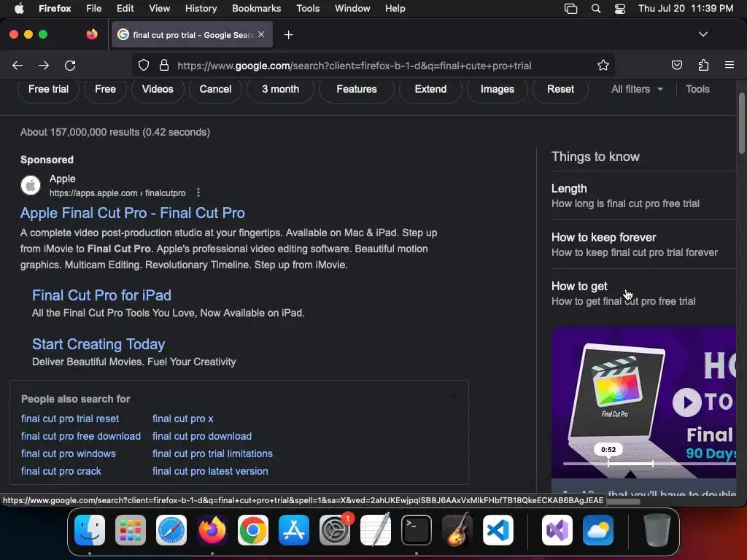The height and width of the screenshot is (560, 747).
Task: Open Terminal from the dock
Action: (x=417, y=530)
